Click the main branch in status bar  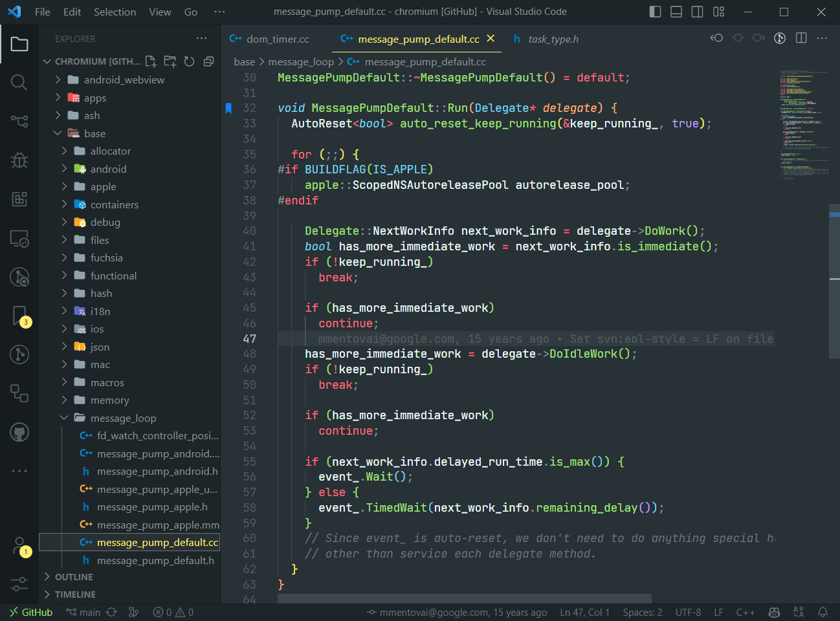(83, 612)
